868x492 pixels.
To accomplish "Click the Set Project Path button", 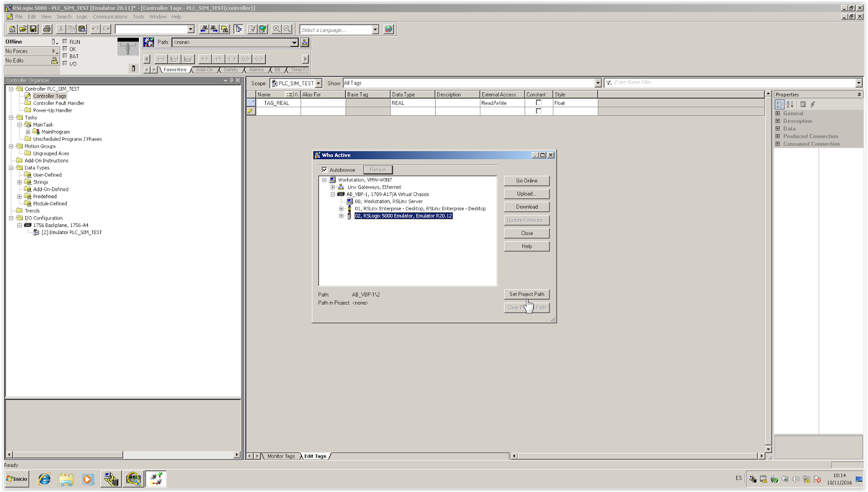I will point(527,294).
